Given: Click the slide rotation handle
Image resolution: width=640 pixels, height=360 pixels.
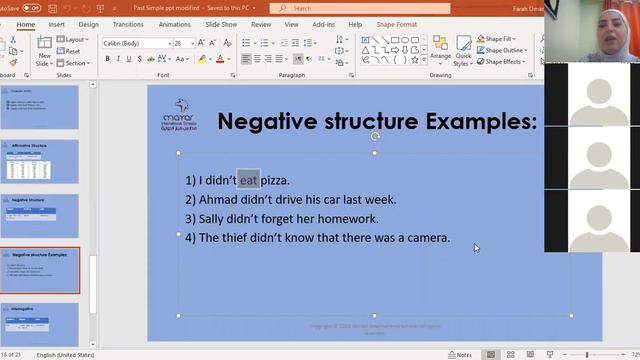Looking at the screenshot, I should coord(375,136).
